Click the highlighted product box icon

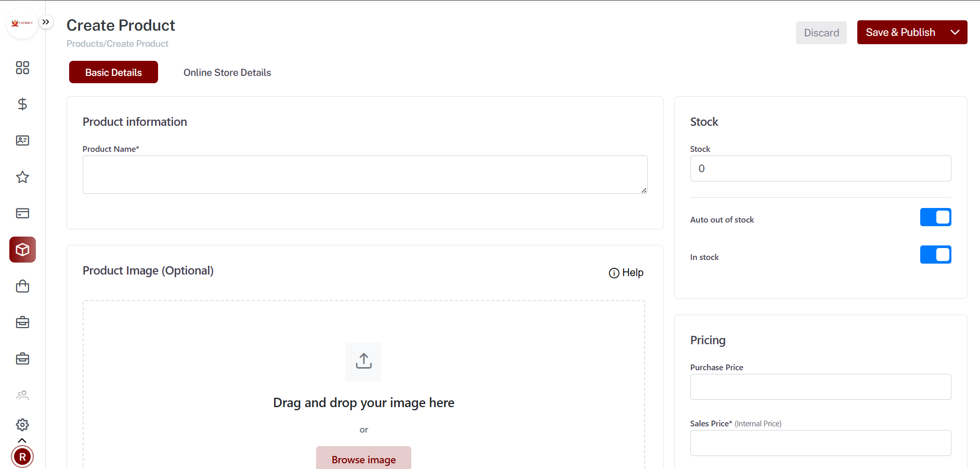(x=22, y=250)
